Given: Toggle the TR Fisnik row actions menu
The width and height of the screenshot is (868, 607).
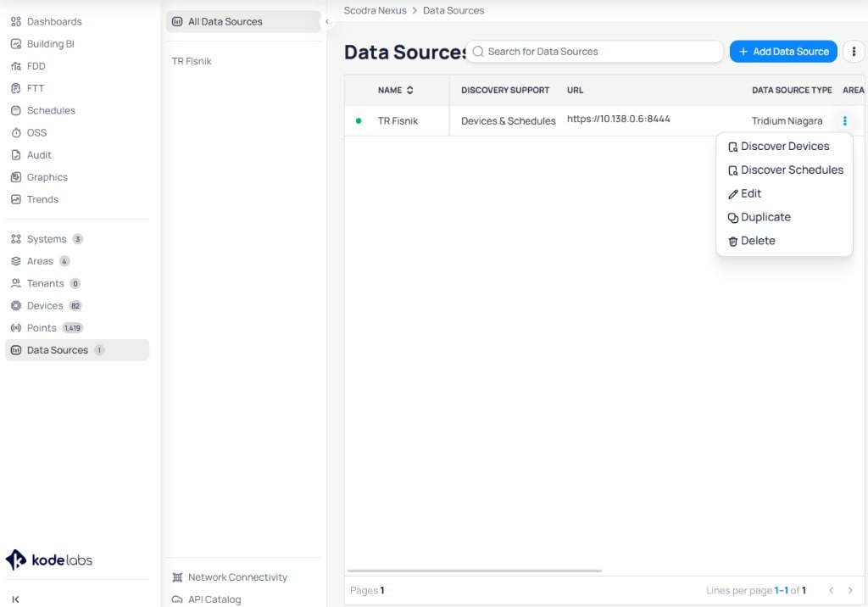Looking at the screenshot, I should [x=845, y=120].
